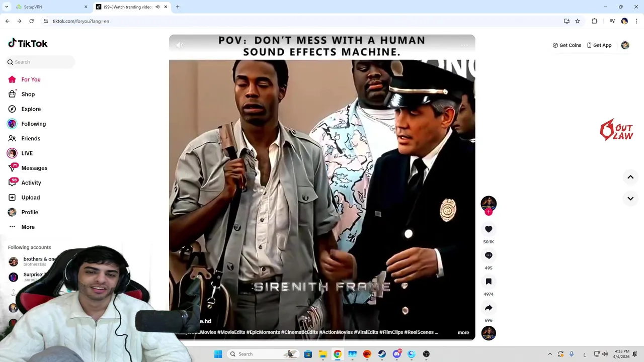Open the #FilmClips hashtag
The image size is (644, 362).
point(391,332)
